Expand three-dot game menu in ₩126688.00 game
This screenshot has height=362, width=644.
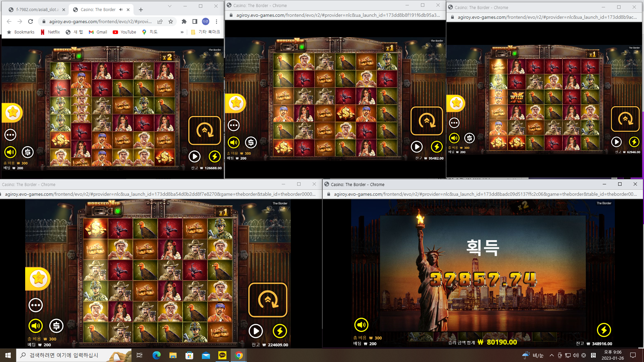[x=10, y=135]
